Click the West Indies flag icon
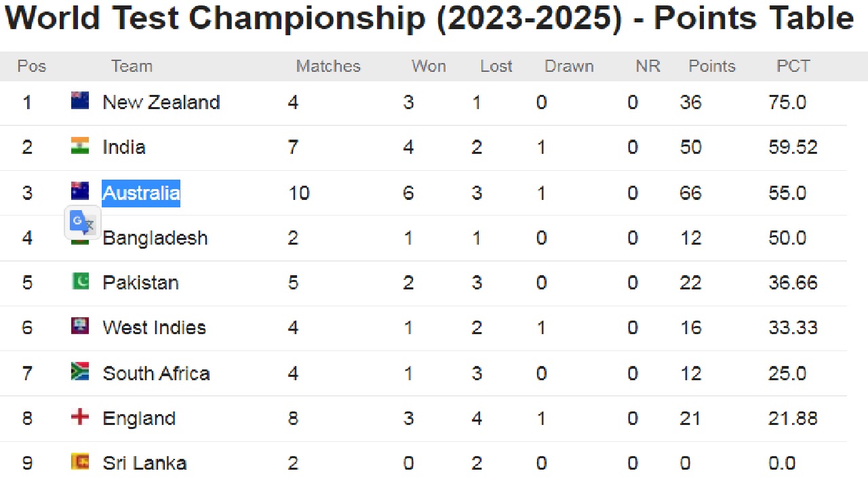The width and height of the screenshot is (868, 488). [x=80, y=325]
